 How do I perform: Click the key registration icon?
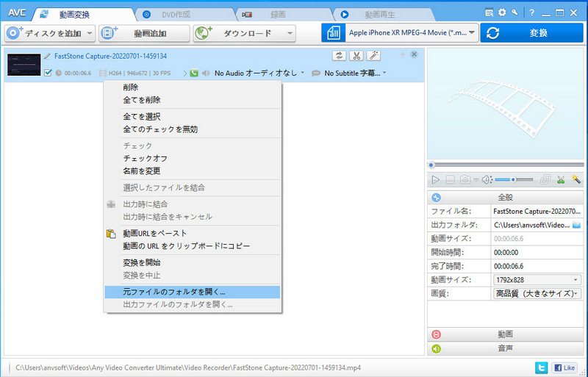point(515,12)
